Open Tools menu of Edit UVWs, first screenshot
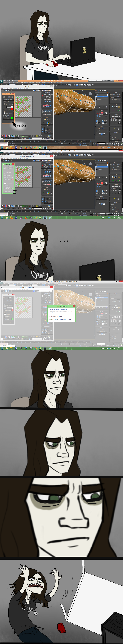The height and width of the screenshot is (644, 123). (x=11, y=88)
